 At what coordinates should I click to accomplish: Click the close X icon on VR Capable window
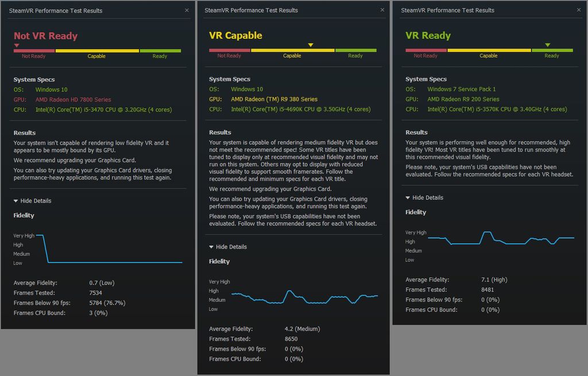point(382,10)
